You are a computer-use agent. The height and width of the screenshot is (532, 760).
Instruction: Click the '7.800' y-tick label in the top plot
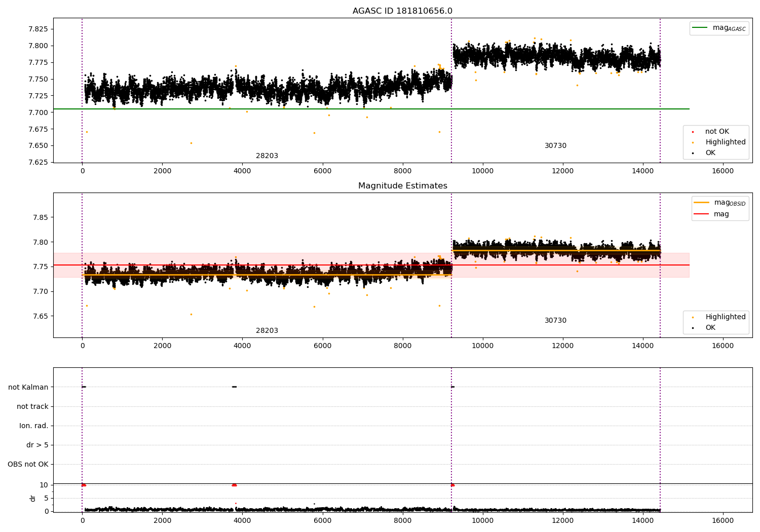point(38,46)
